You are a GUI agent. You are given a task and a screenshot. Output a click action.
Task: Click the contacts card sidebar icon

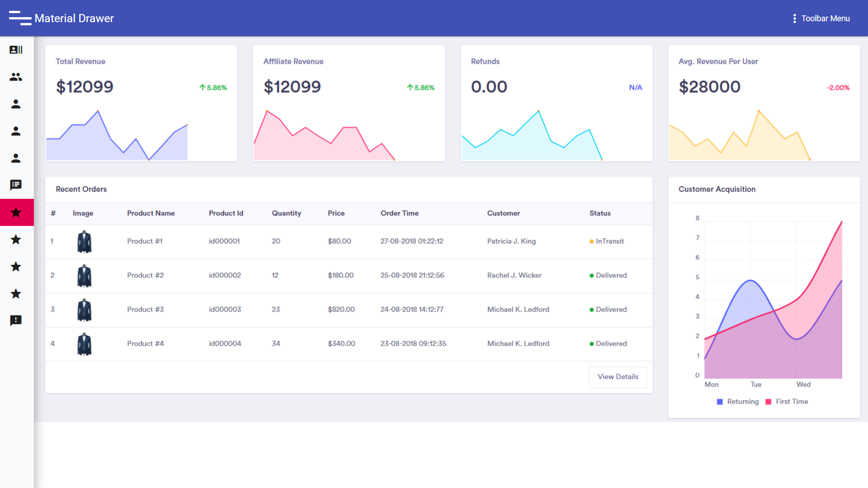click(x=16, y=50)
